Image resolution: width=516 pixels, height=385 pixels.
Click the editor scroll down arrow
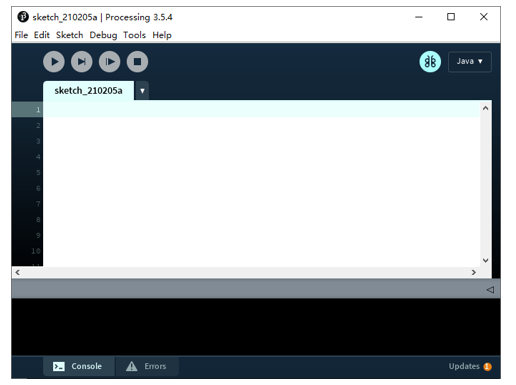[x=486, y=260]
